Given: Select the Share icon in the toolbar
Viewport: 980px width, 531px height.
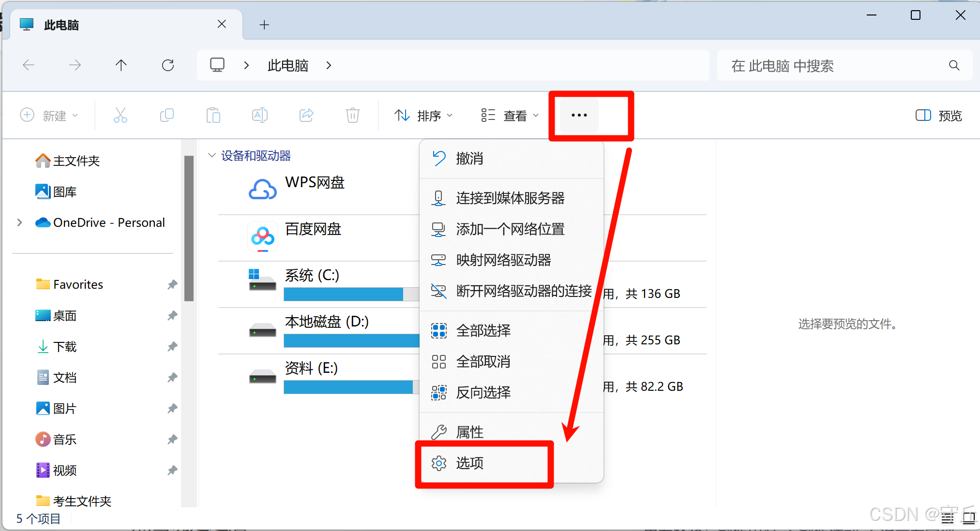Looking at the screenshot, I should pos(306,115).
